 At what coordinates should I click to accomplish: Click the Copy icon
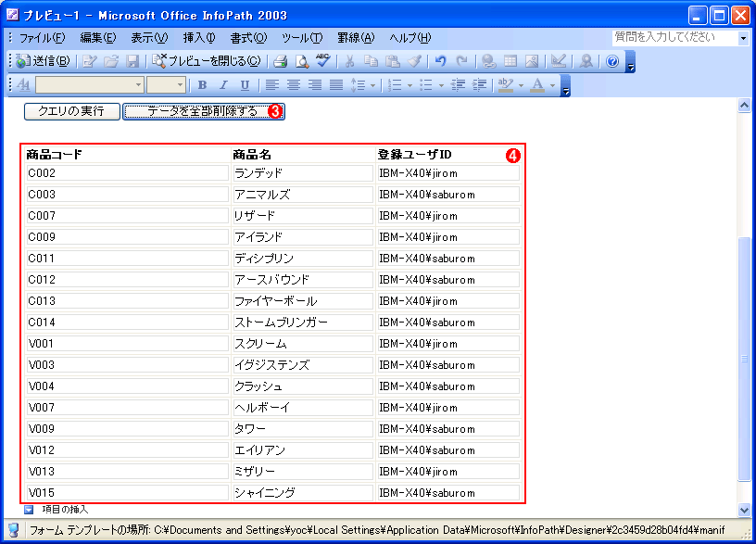coord(371,61)
